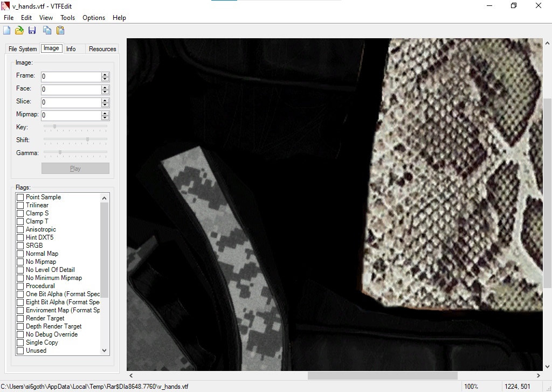Click the Key slider handle
This screenshot has width=552, height=392.
[x=54, y=127]
